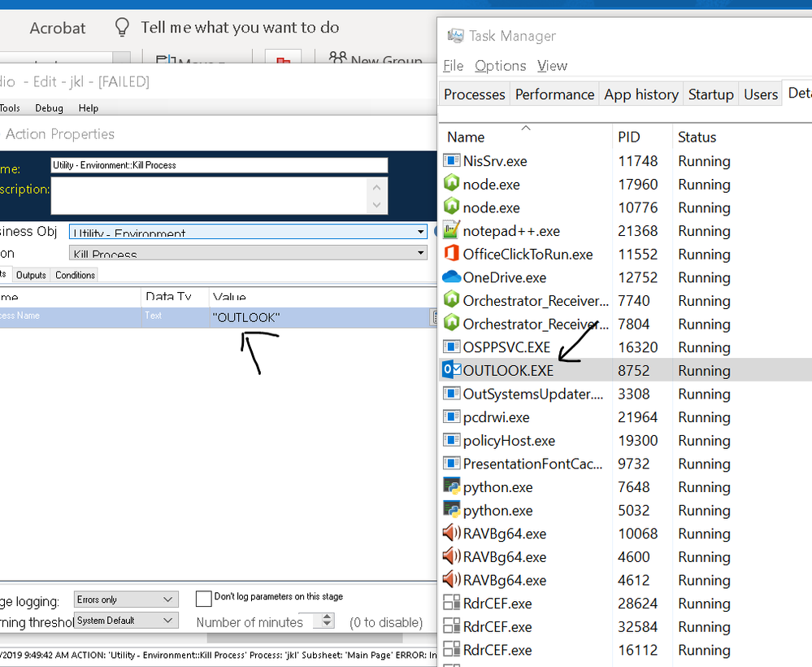Click the python.exe icon with PID 5032
This screenshot has width=812, height=667.
coord(452,509)
